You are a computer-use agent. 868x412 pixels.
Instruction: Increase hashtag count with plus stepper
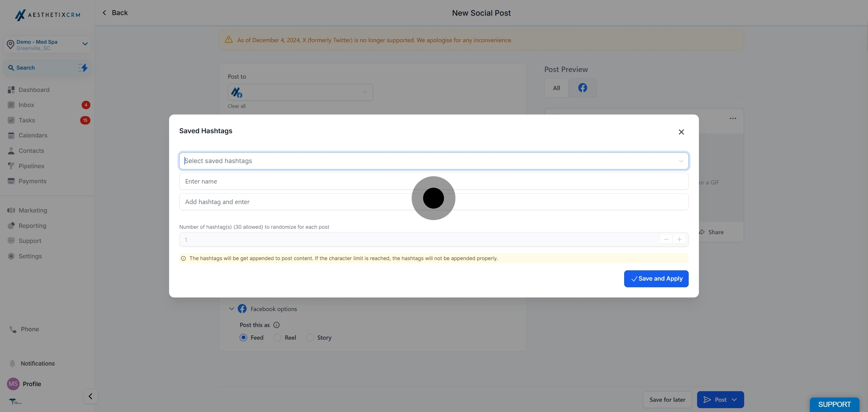(679, 240)
